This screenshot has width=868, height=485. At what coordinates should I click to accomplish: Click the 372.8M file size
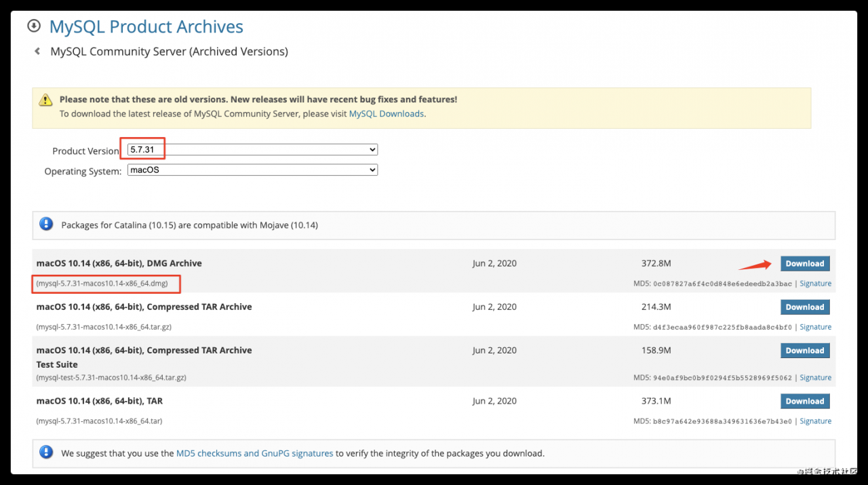656,264
